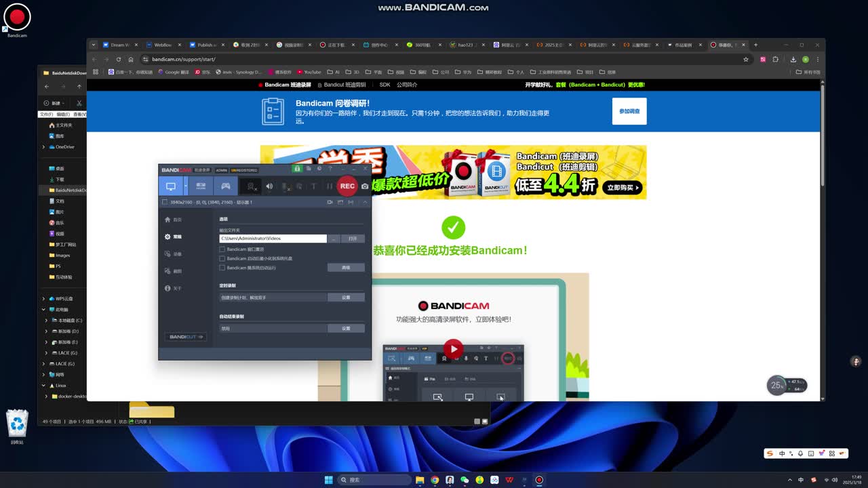Toggle Bandicam microphone icon

click(285, 186)
